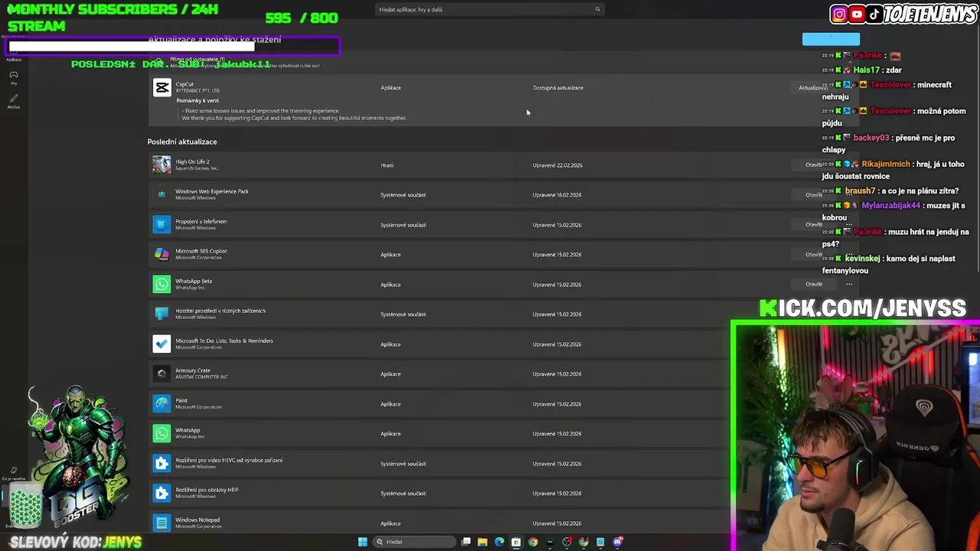Open the Motivy section in Store sidebar
980x551 pixels.
14,101
